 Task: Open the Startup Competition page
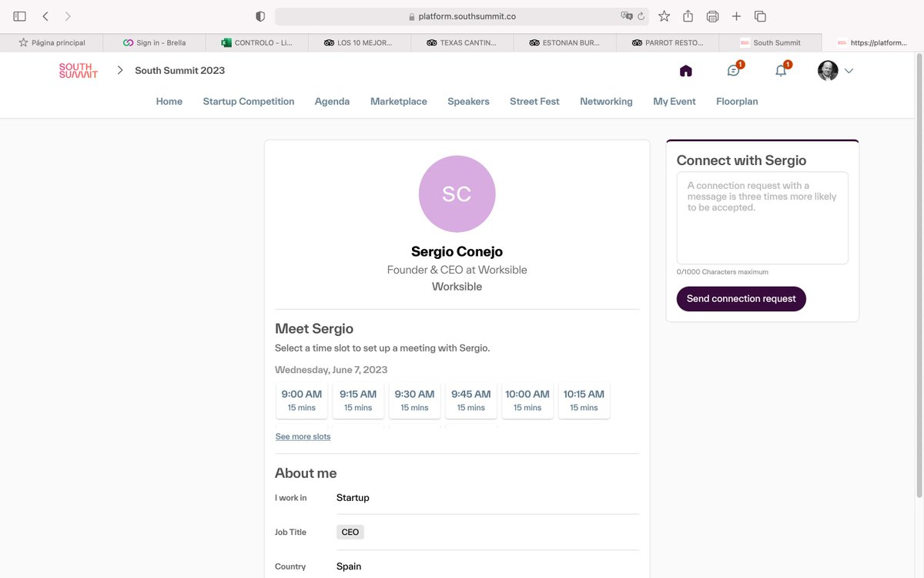[249, 101]
